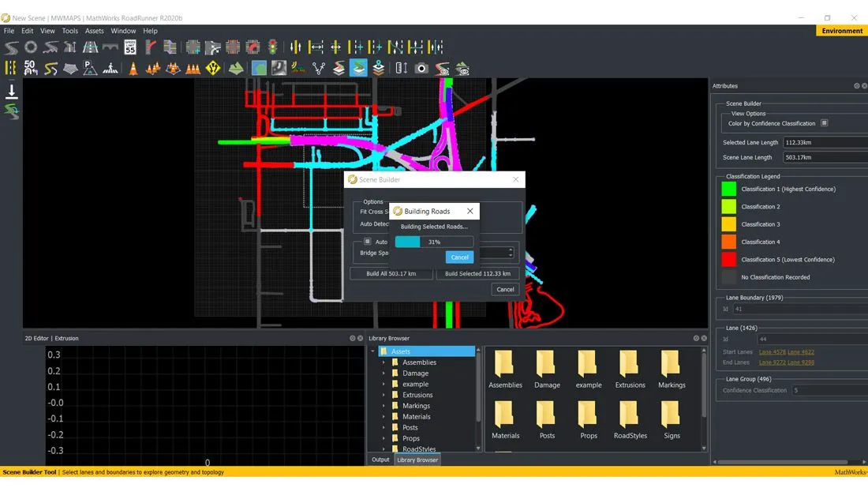Select the bridge span tool icon

pyautogui.click(x=110, y=47)
